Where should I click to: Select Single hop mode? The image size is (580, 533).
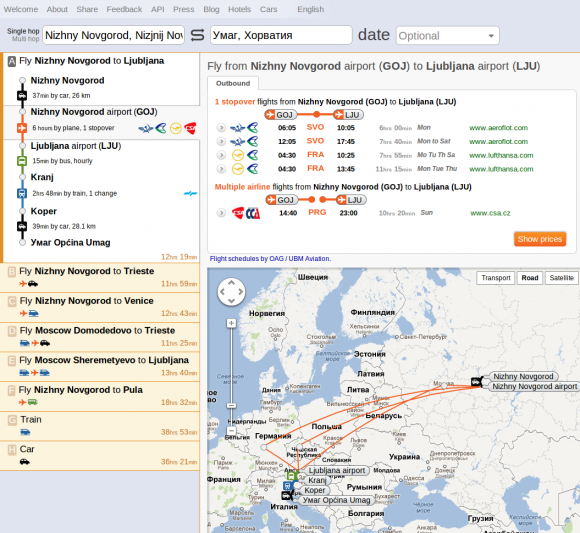(x=23, y=31)
